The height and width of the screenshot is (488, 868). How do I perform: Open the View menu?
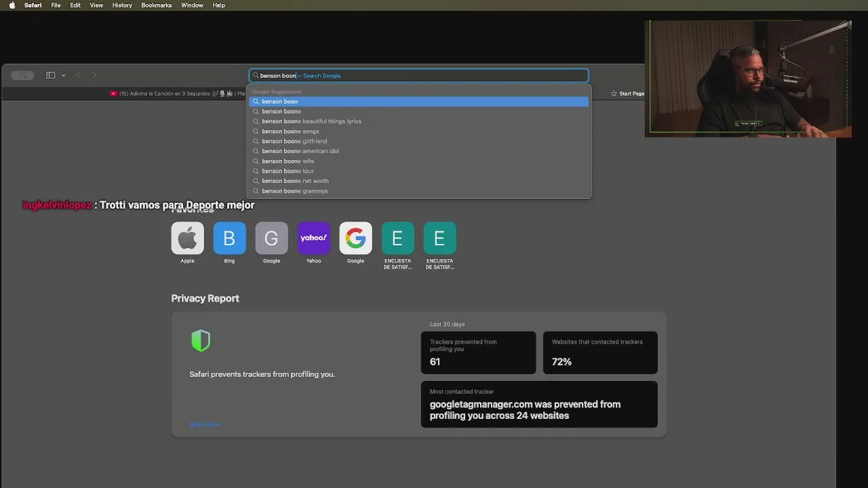pyautogui.click(x=96, y=5)
